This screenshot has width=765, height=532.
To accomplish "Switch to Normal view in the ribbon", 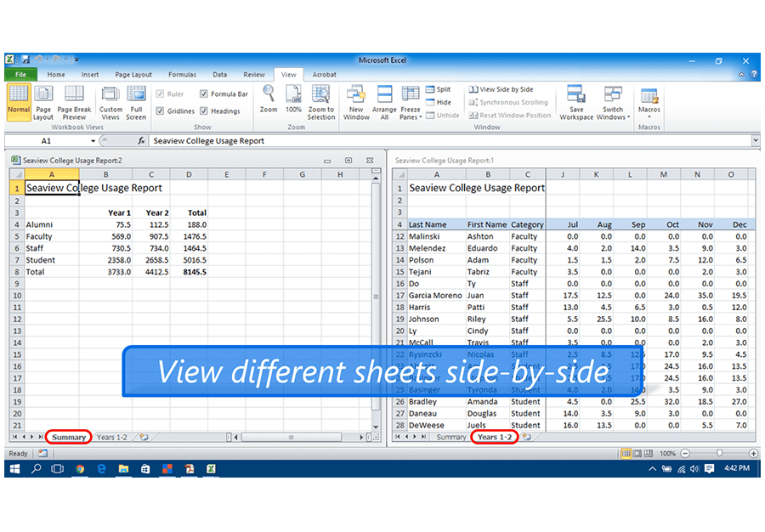I will 19,102.
